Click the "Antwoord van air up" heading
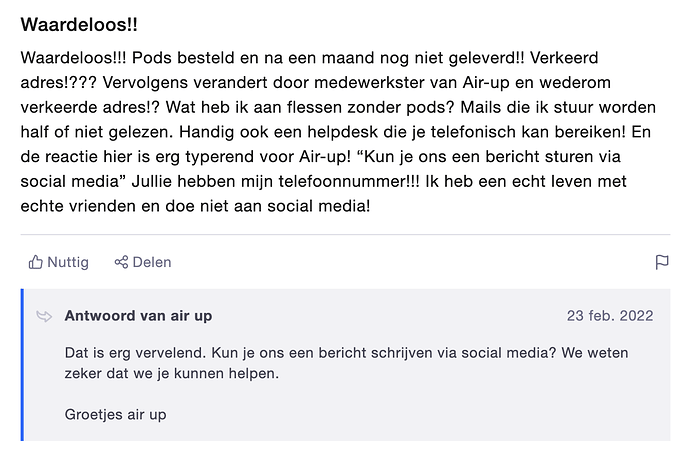This screenshot has height=459, width=690. point(138,316)
